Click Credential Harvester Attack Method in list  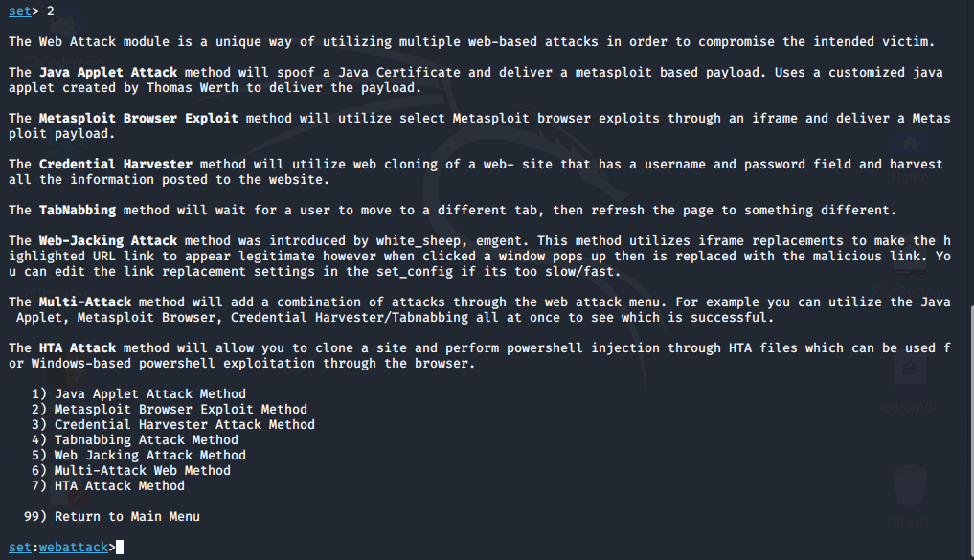pyautogui.click(x=184, y=424)
